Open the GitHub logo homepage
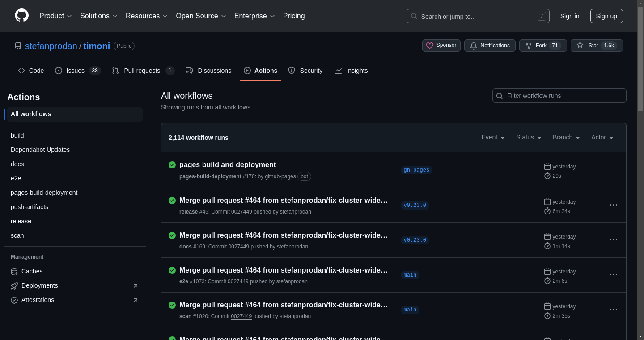 [x=21, y=16]
